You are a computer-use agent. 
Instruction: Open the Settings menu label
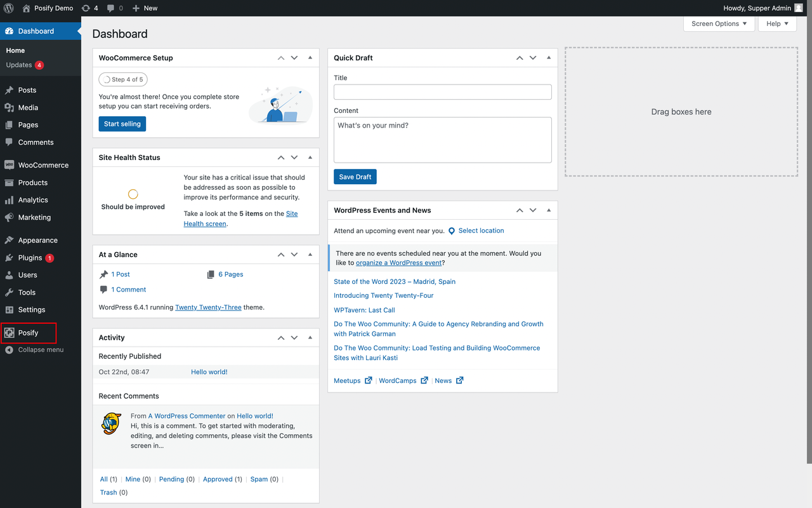pyautogui.click(x=32, y=310)
